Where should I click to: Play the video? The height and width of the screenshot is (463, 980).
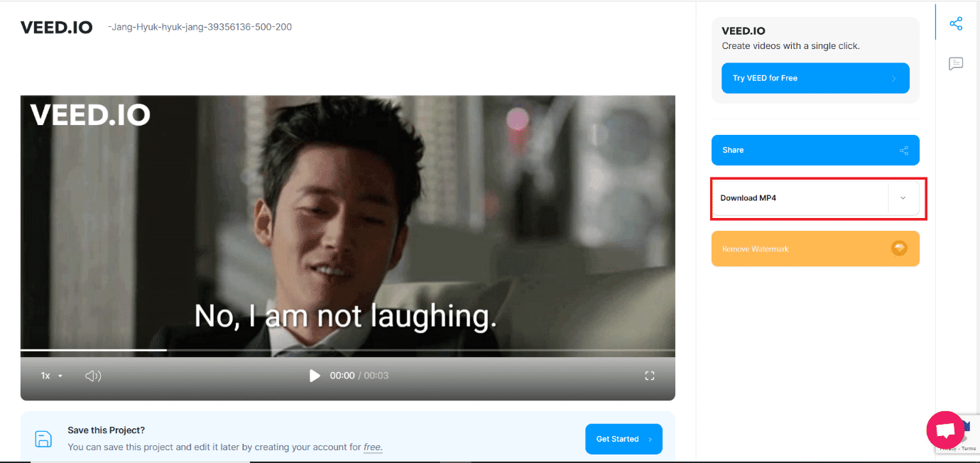coord(315,376)
